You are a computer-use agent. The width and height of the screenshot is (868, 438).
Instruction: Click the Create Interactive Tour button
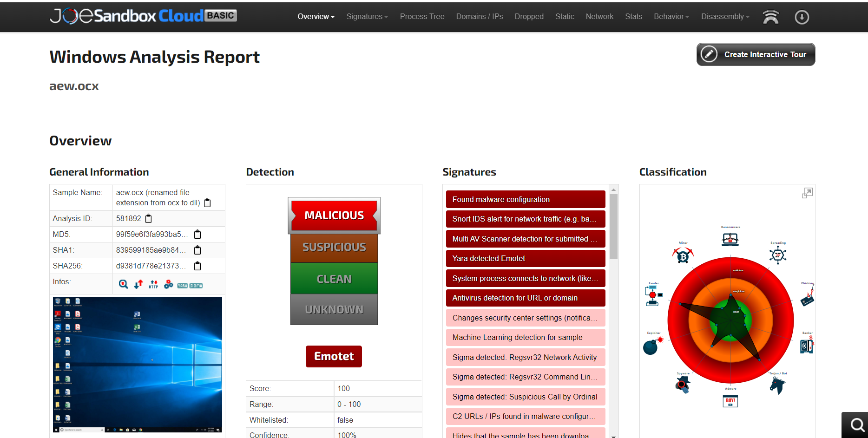pos(756,54)
